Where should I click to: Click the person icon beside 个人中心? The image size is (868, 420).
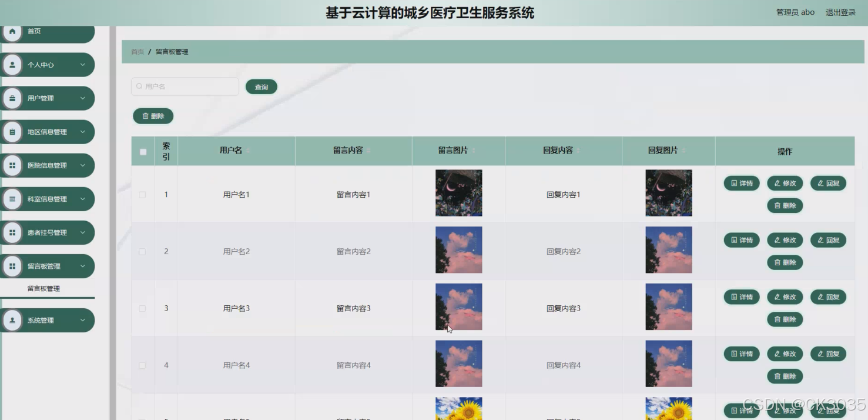pos(12,65)
